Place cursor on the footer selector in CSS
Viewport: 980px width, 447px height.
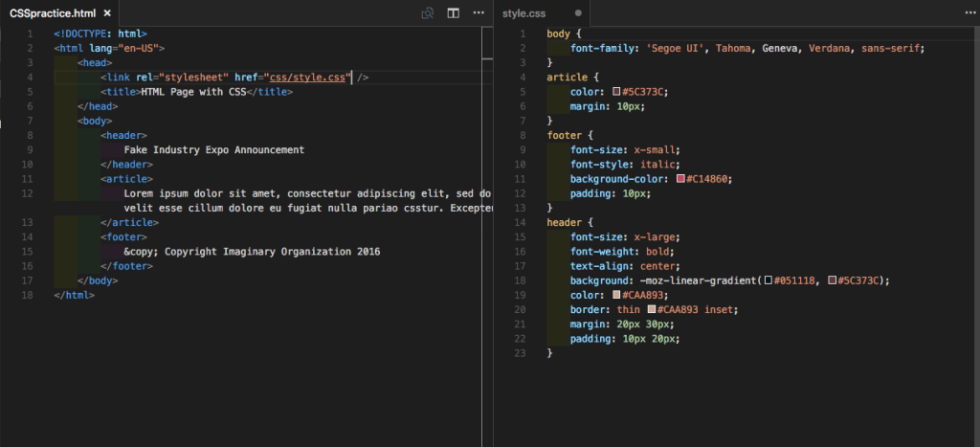564,135
